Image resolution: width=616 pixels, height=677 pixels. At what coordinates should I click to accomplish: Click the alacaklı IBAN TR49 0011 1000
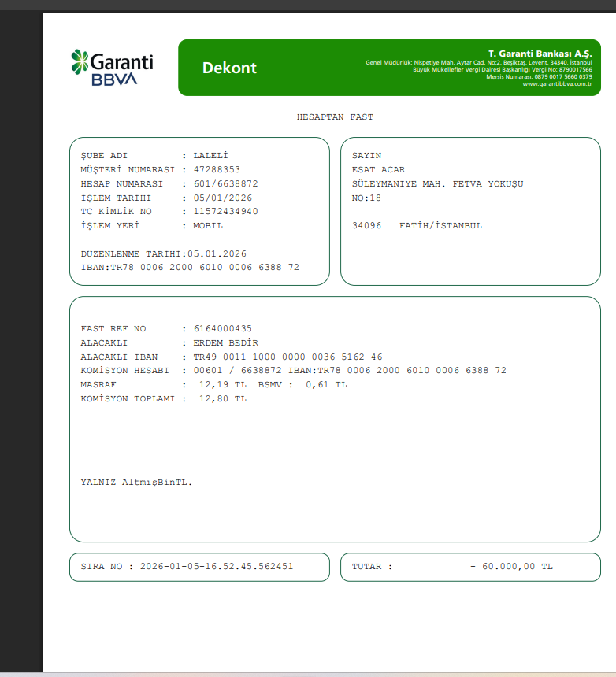point(288,357)
